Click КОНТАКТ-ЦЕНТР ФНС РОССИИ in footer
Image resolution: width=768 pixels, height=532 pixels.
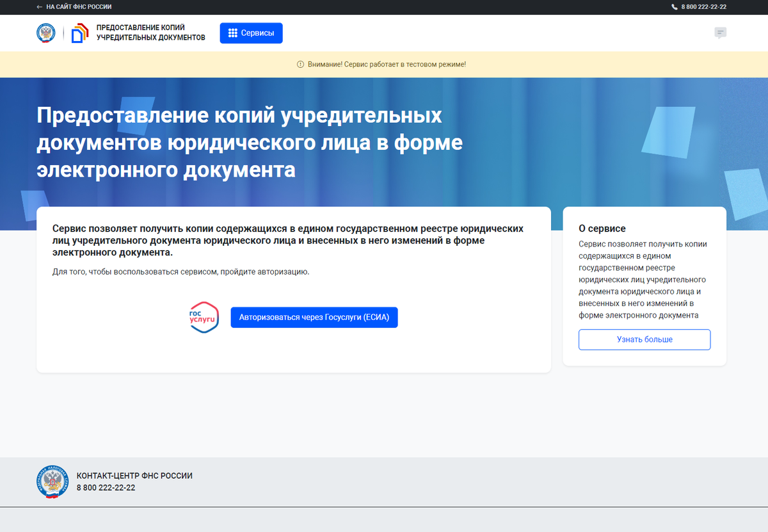tap(134, 476)
